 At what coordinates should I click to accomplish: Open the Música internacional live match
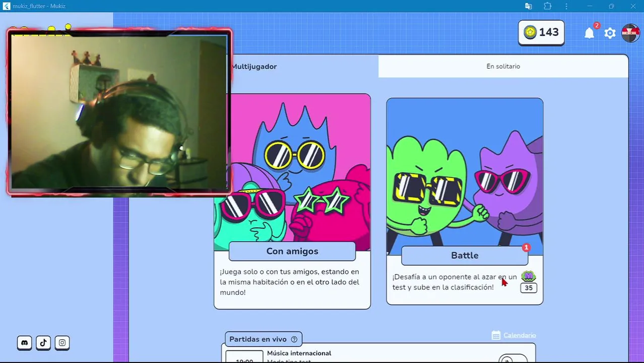point(378,353)
